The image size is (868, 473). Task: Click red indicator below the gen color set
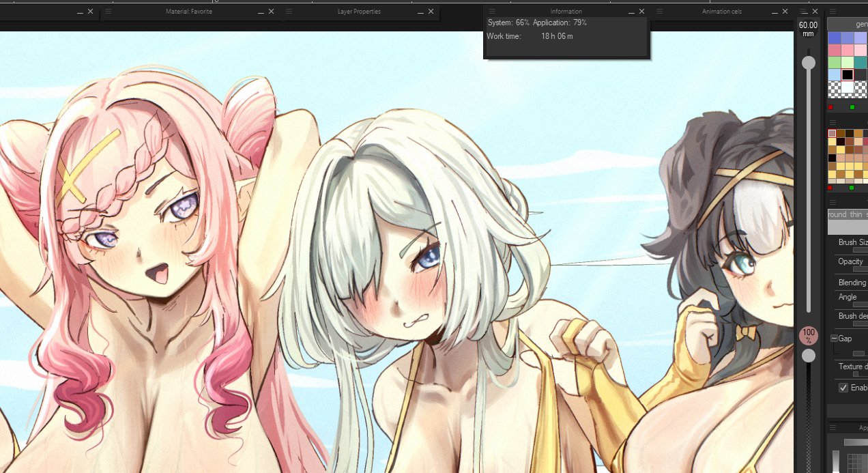(x=830, y=107)
